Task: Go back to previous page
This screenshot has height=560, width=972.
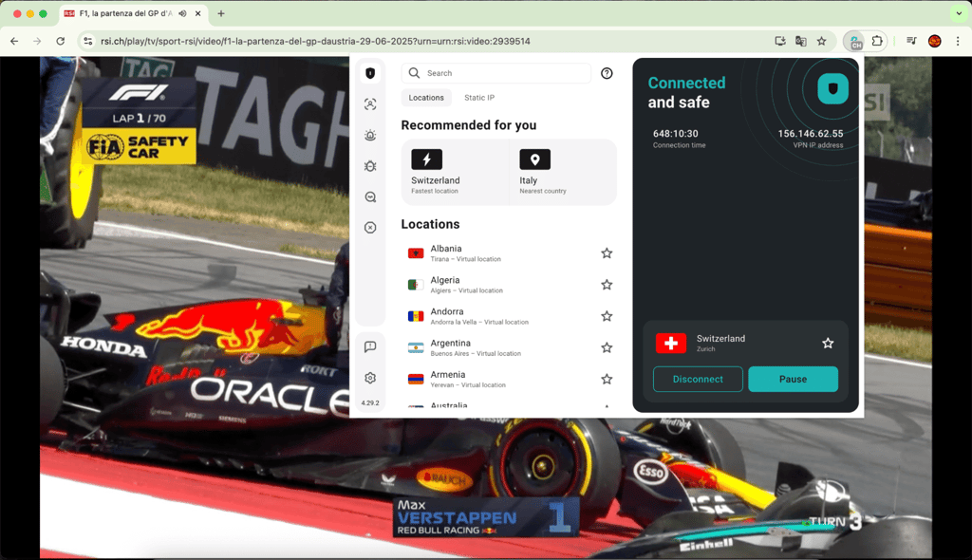Action: point(14,42)
